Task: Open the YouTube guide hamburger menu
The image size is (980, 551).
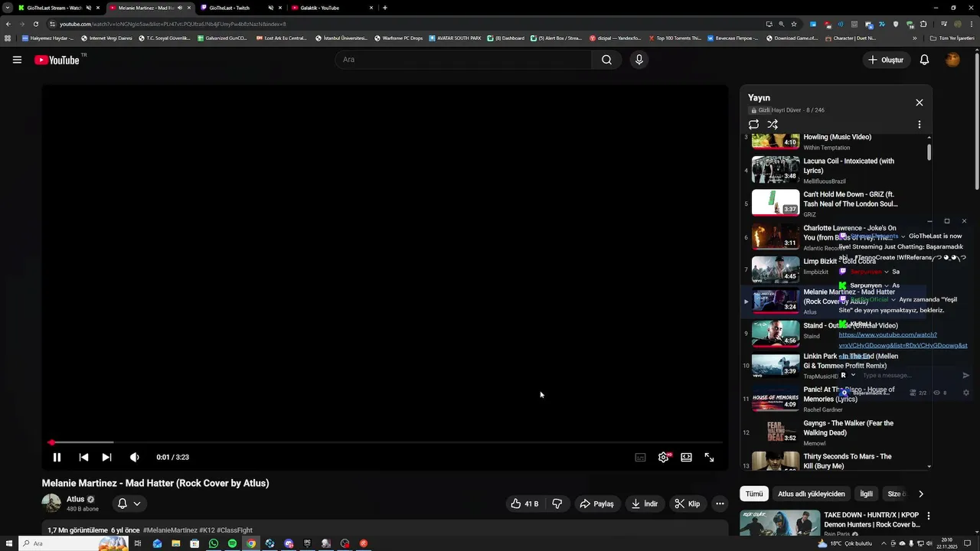Action: tap(17, 60)
